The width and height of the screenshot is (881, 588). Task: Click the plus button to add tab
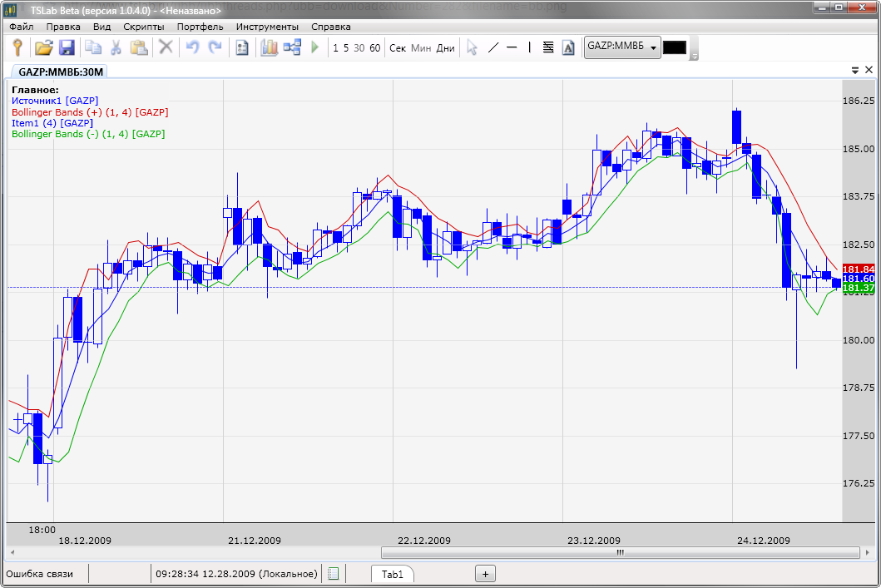pos(486,573)
